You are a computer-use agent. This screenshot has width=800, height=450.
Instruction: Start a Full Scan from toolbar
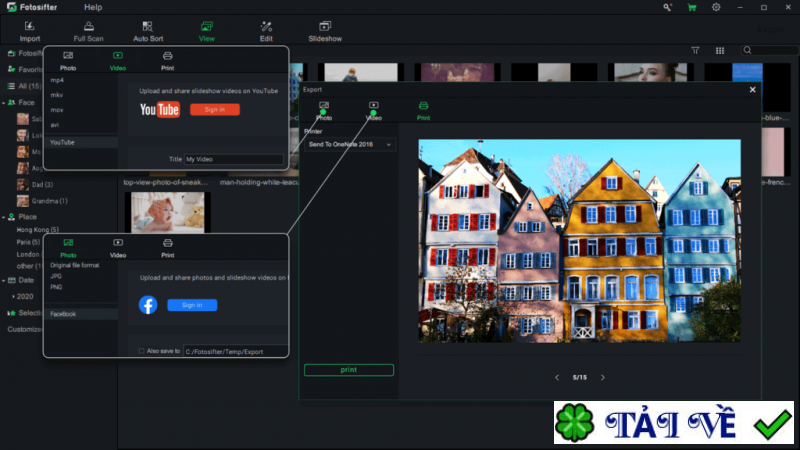pos(88,30)
